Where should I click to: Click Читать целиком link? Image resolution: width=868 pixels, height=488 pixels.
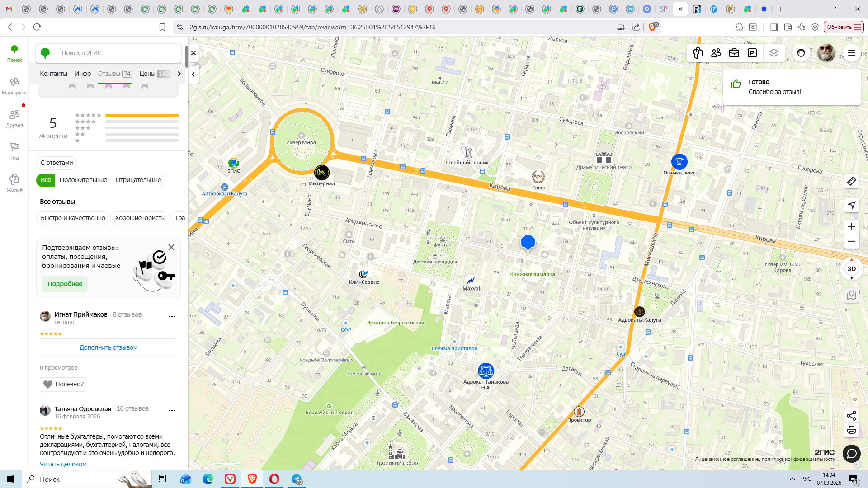pos(63,464)
